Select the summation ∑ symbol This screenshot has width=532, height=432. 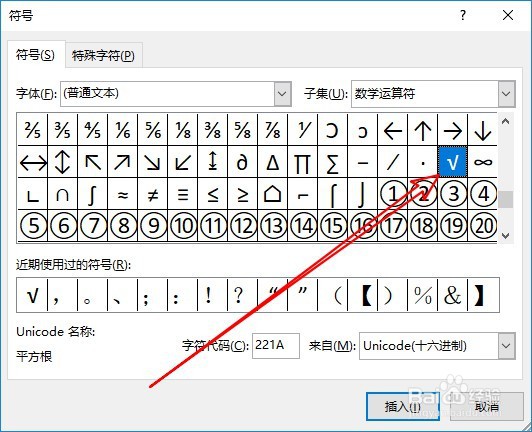pos(332,162)
